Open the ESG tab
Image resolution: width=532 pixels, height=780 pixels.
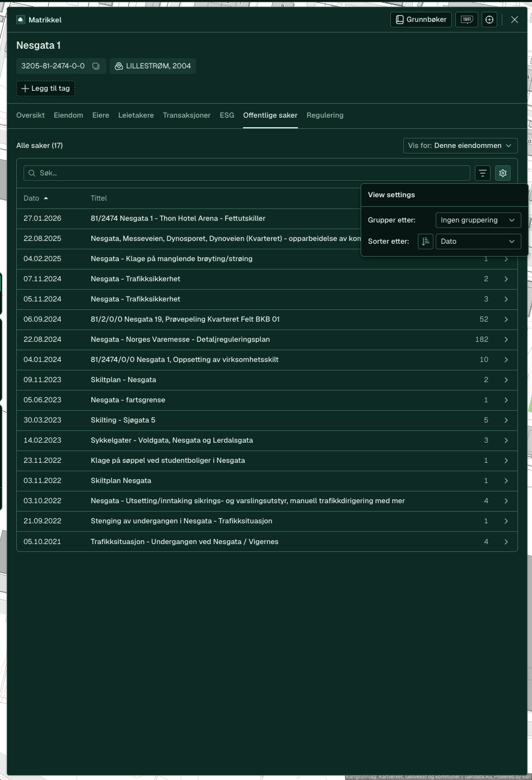point(227,115)
